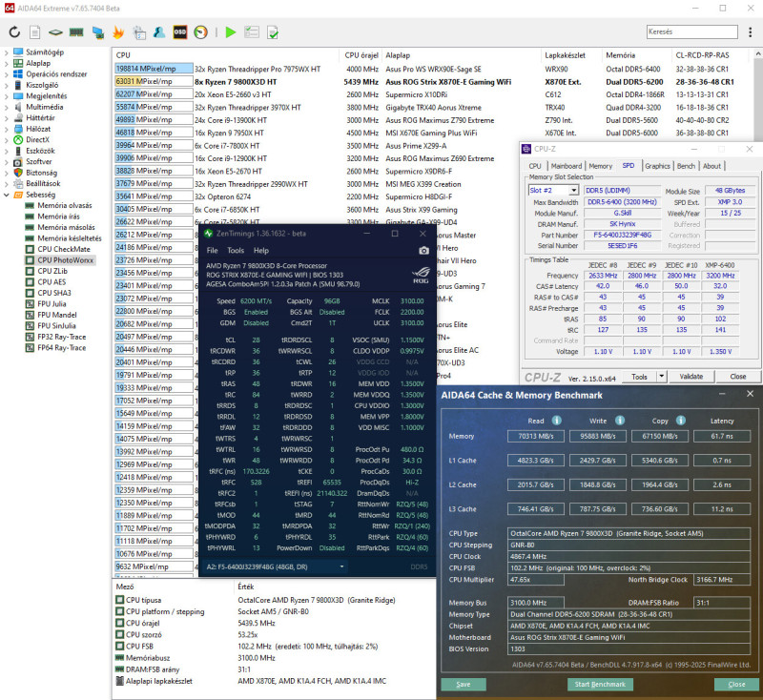This screenshot has width=763, height=700.
Task: Click the Tools button in CPU-Z
Action: 639,376
